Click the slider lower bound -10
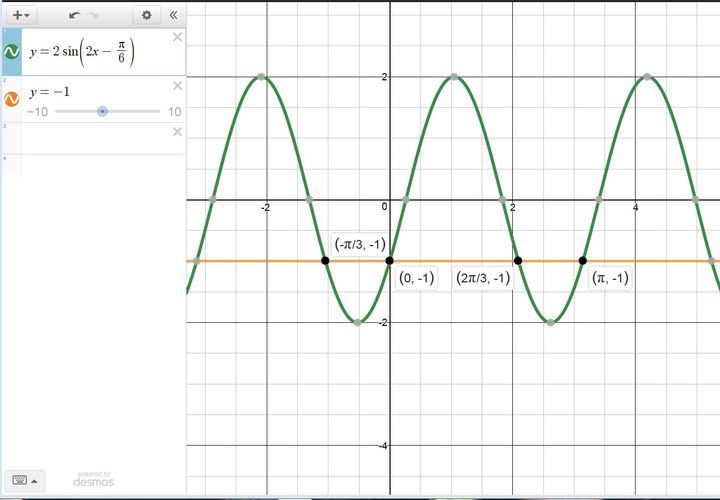Viewport: 720px width, 500px height. click(x=37, y=112)
